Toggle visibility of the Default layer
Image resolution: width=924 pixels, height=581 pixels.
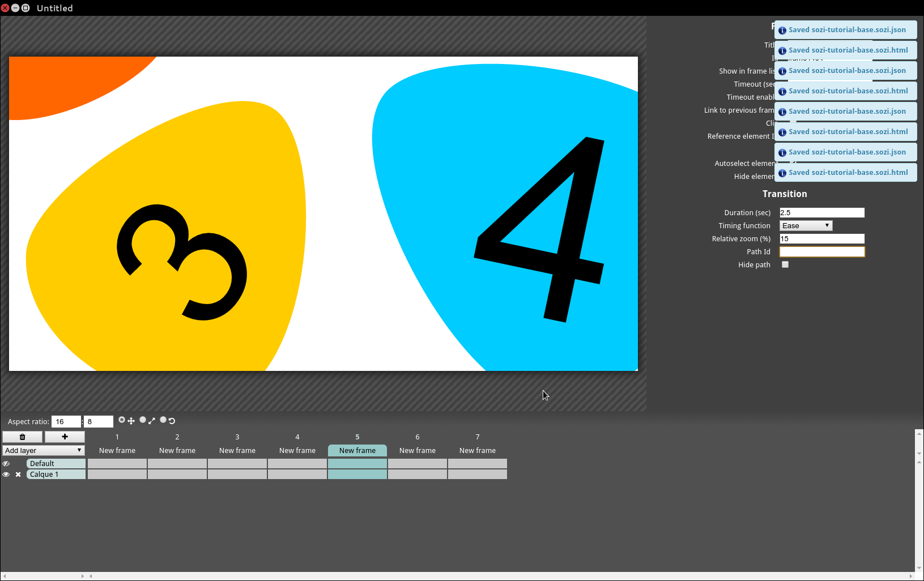click(6, 463)
